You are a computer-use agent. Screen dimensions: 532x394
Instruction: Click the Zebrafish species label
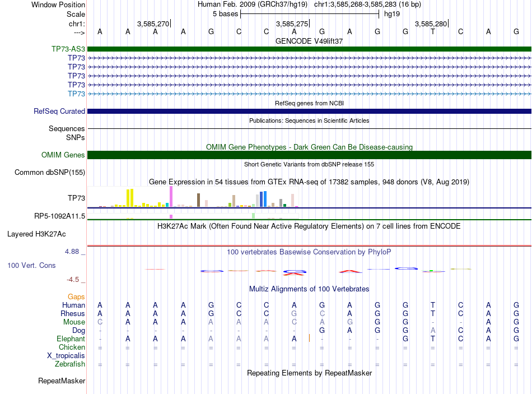(70, 364)
